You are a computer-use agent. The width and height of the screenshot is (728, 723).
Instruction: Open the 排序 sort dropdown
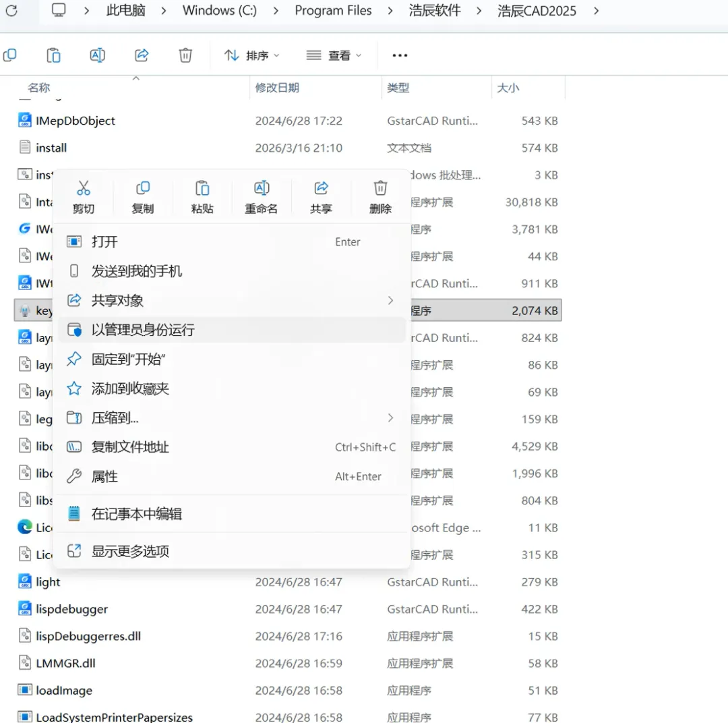point(252,55)
